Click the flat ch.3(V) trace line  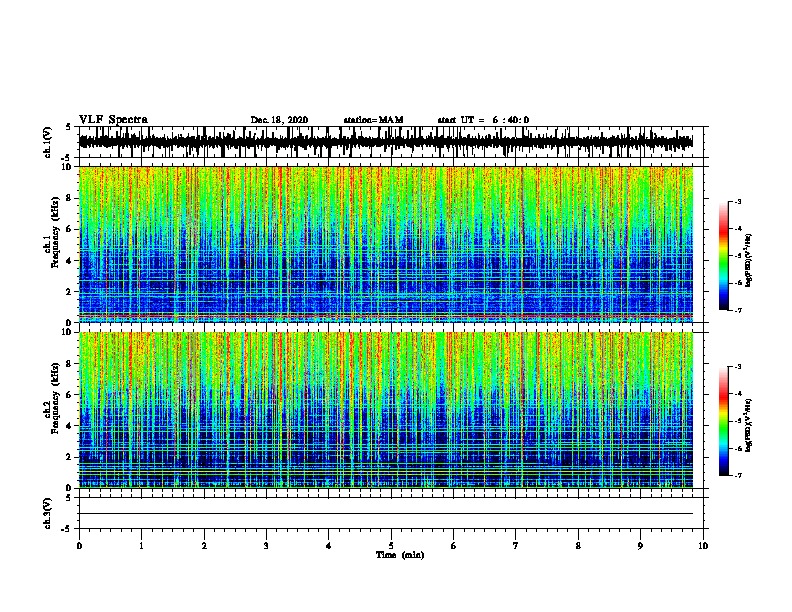pyautogui.click(x=386, y=514)
